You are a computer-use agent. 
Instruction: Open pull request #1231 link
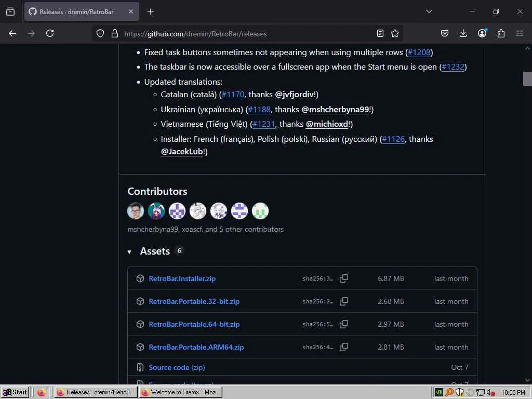pos(263,124)
